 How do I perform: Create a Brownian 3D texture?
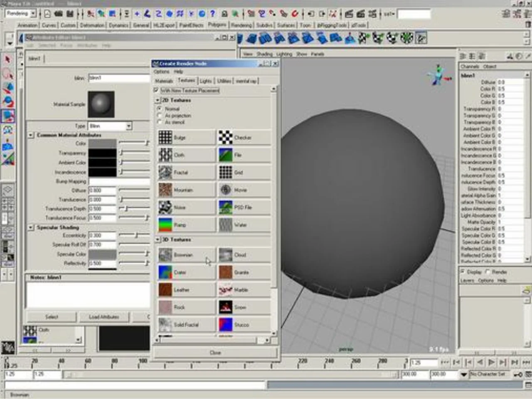(187, 255)
